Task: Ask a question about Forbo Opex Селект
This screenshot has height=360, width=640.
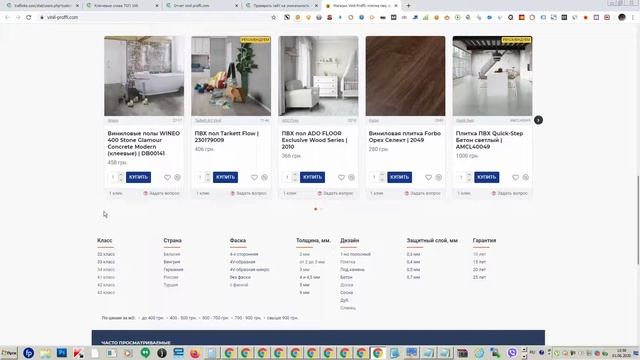Action: (423, 193)
